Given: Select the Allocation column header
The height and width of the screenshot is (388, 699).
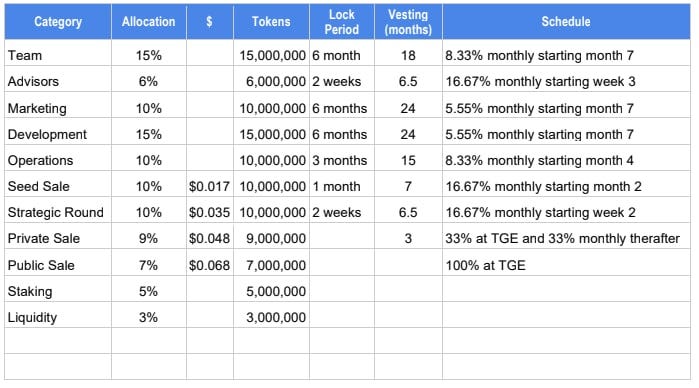Looking at the screenshot, I should tap(149, 21).
